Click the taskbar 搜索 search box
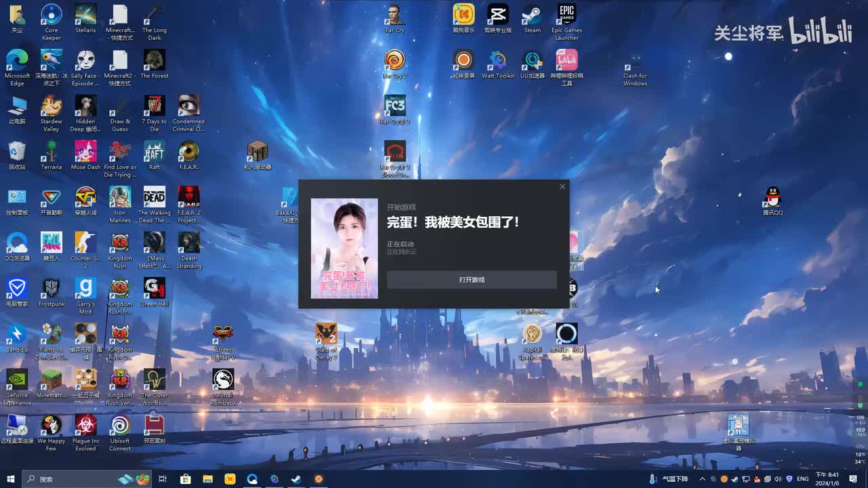This screenshot has width=868, height=488. pos(87,479)
